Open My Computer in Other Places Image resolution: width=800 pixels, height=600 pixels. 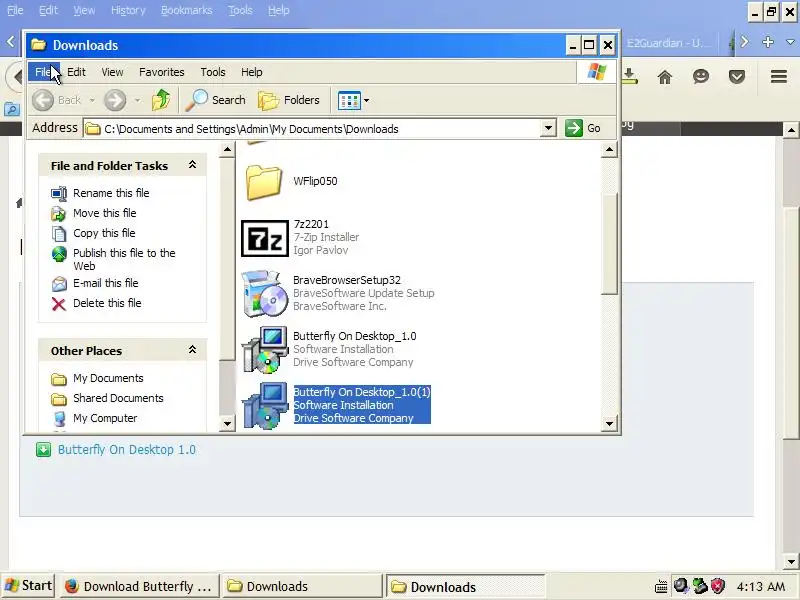(105, 418)
